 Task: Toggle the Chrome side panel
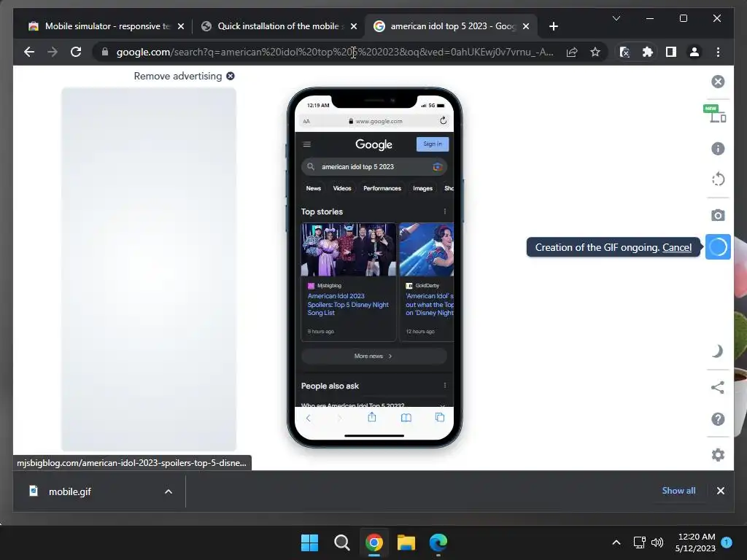(671, 52)
